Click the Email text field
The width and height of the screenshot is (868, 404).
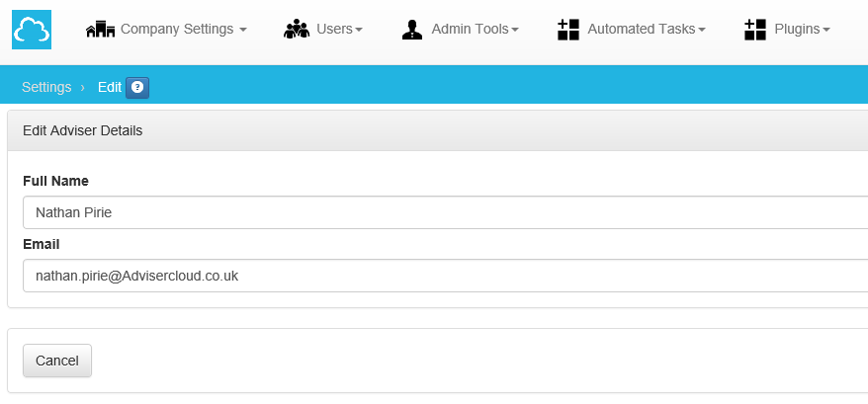pyautogui.click(x=445, y=276)
